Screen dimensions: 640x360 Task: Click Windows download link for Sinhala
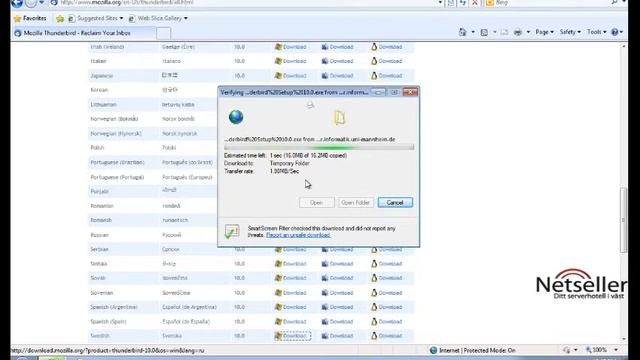point(291,264)
